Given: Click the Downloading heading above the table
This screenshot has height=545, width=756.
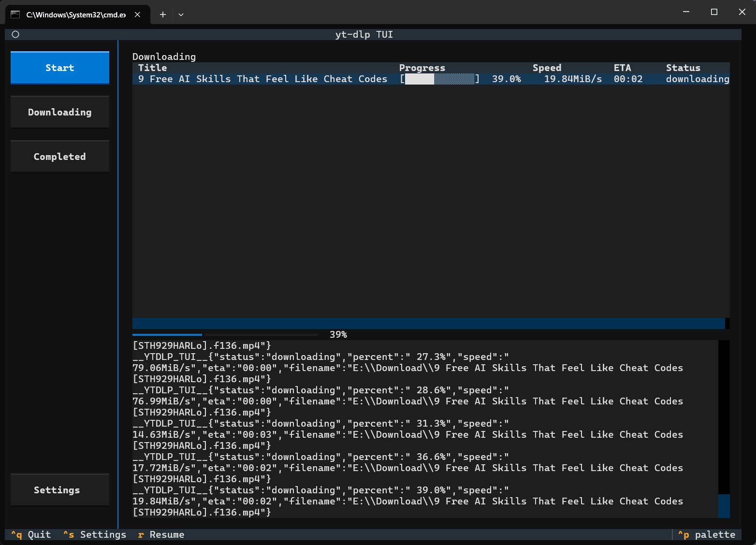Looking at the screenshot, I should (x=164, y=57).
